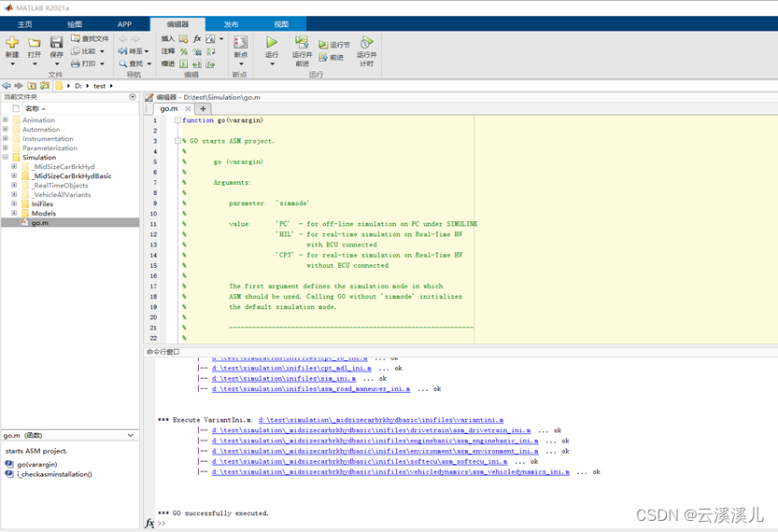Open the dropdown arrow under 运行
Viewport: 778px width, 532px height.
(272, 64)
